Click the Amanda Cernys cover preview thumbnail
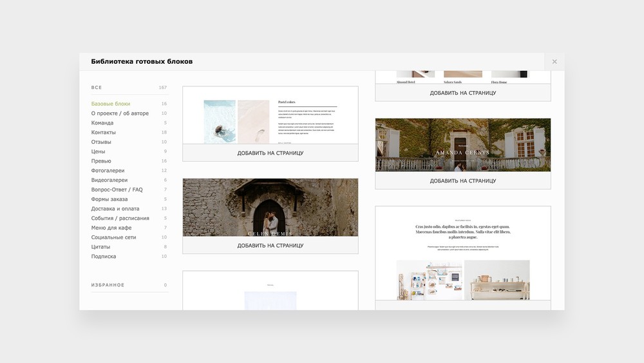The image size is (644, 363). pyautogui.click(x=462, y=145)
